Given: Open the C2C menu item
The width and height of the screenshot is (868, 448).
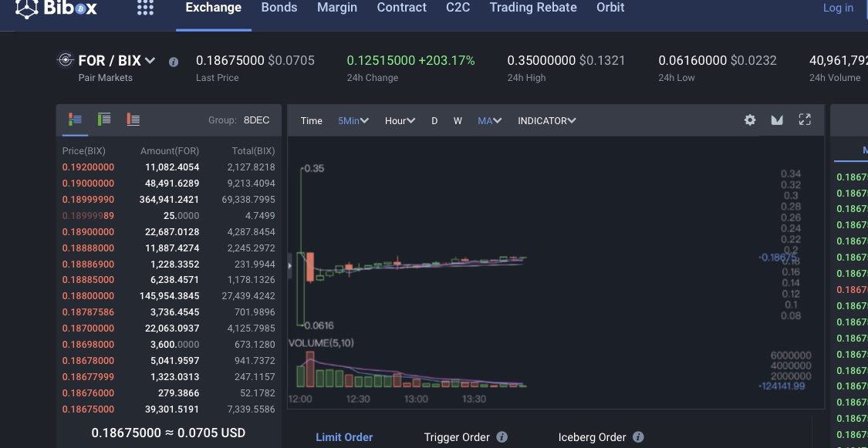Looking at the screenshot, I should pos(458,8).
